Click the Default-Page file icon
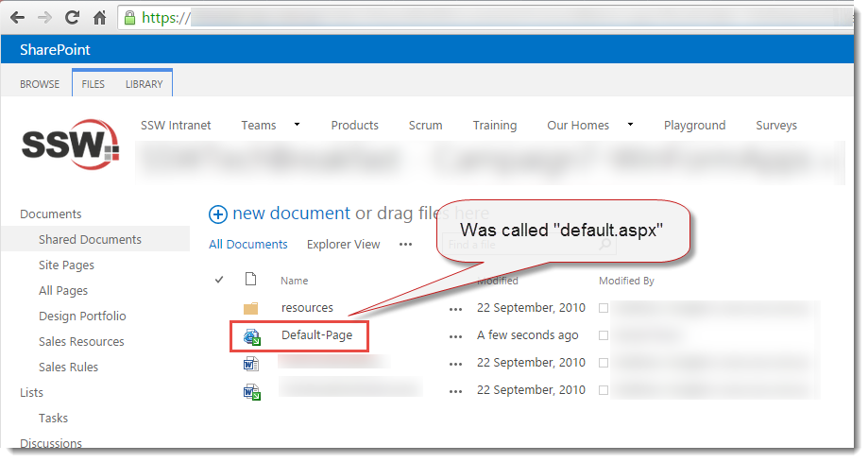The height and width of the screenshot is (462, 868). point(251,335)
